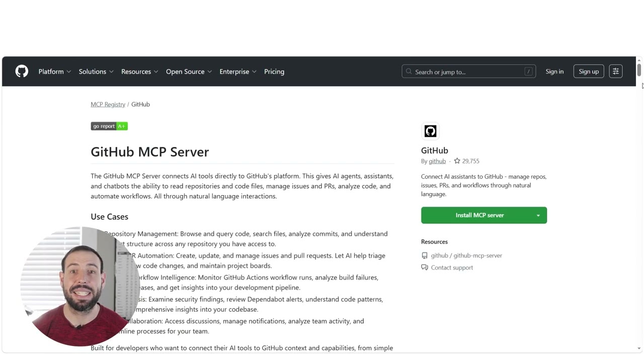
Task: Open the Pricing page
Action: click(x=274, y=71)
